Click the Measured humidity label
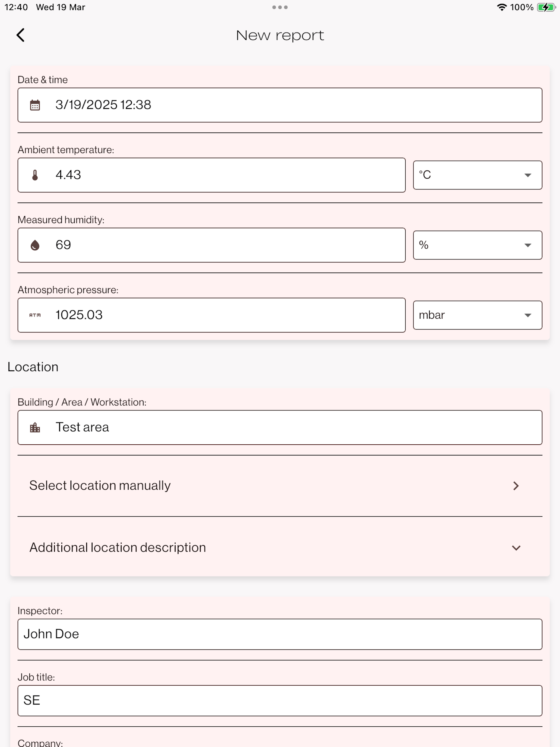This screenshot has width=560, height=747. 61,220
